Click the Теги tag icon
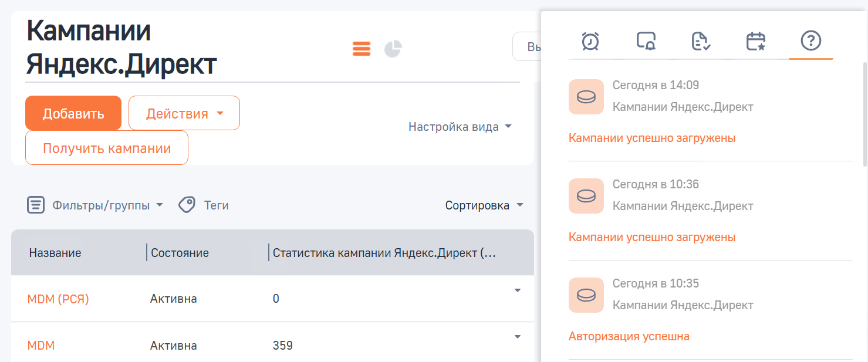This screenshot has width=868, height=362. coord(187,205)
